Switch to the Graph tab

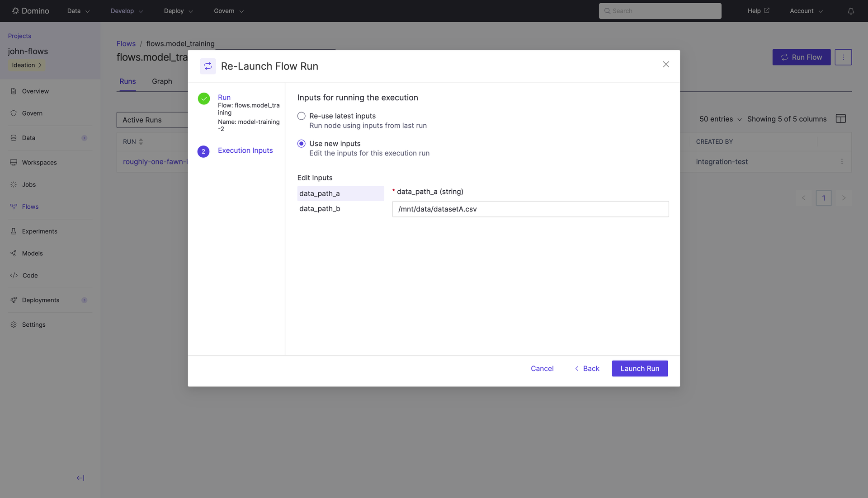[x=162, y=81]
